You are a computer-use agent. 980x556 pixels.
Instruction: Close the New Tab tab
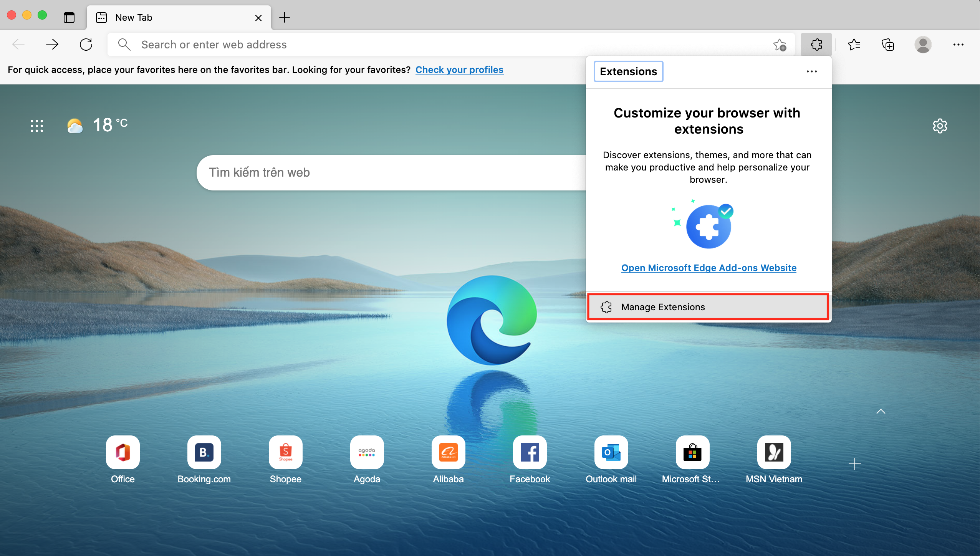pos(258,18)
